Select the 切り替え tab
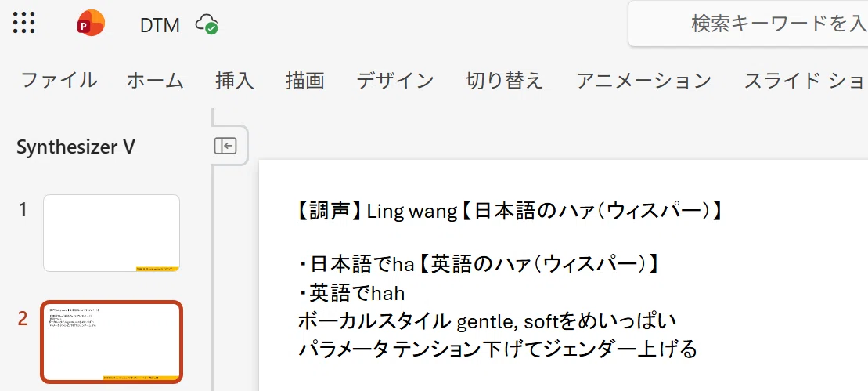 (504, 81)
